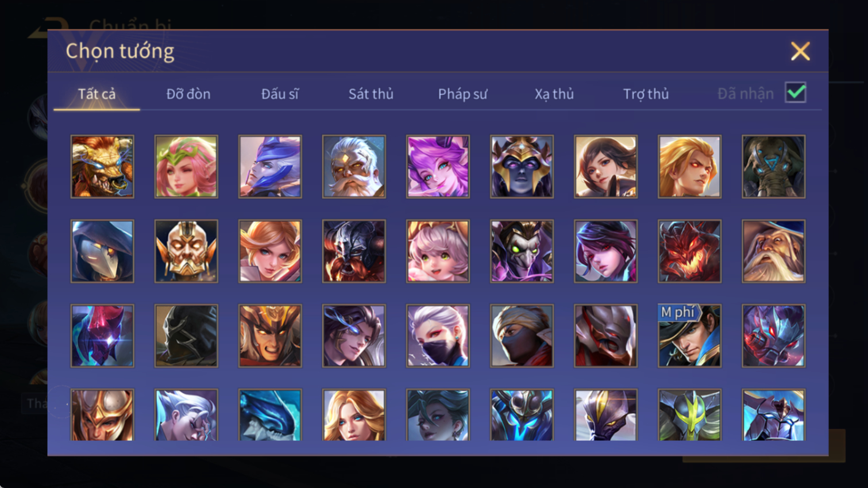The width and height of the screenshot is (868, 488).
Task: Select the elephant warrior hero portrait
Action: coord(773,167)
